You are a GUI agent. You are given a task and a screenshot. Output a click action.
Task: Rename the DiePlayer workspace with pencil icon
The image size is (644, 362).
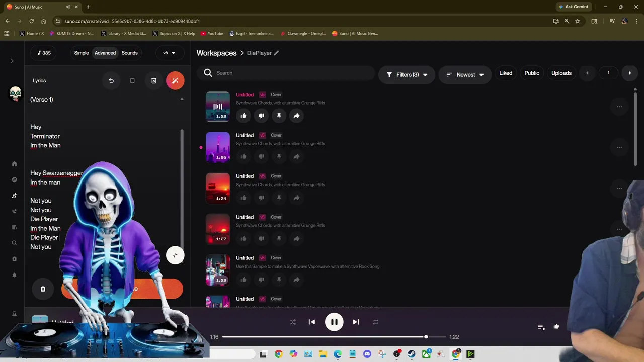point(276,53)
